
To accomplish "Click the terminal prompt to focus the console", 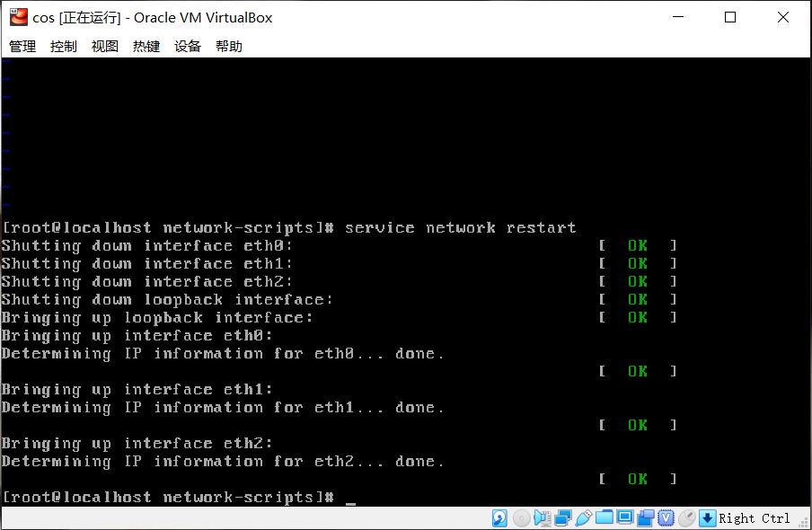I will pos(350,497).
